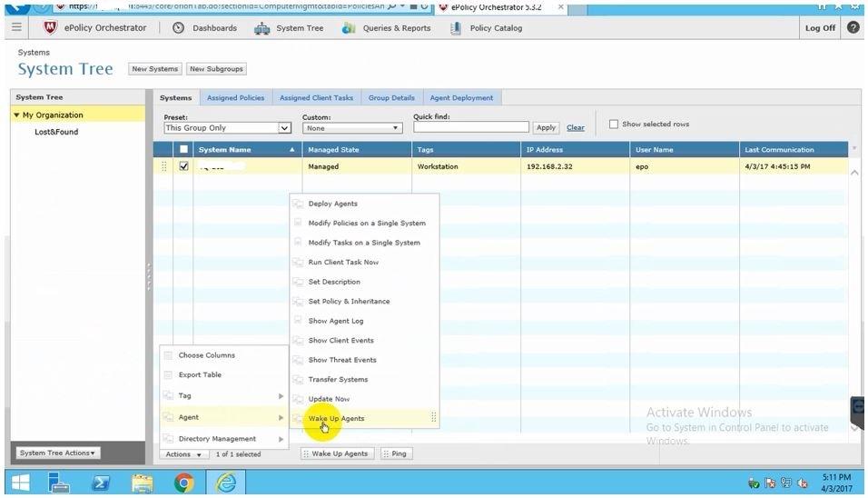The width and height of the screenshot is (868, 498).
Task: Select the Lost&Found tree group
Action: 56,132
